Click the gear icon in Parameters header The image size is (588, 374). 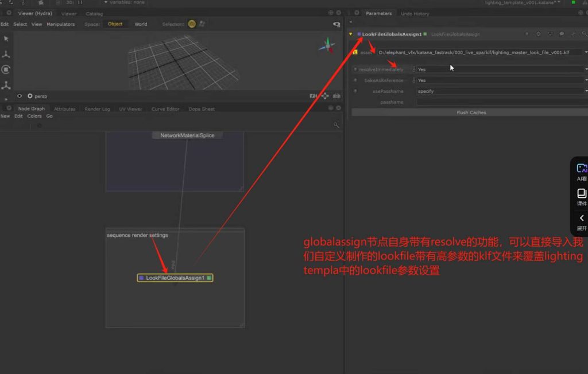[538, 34]
